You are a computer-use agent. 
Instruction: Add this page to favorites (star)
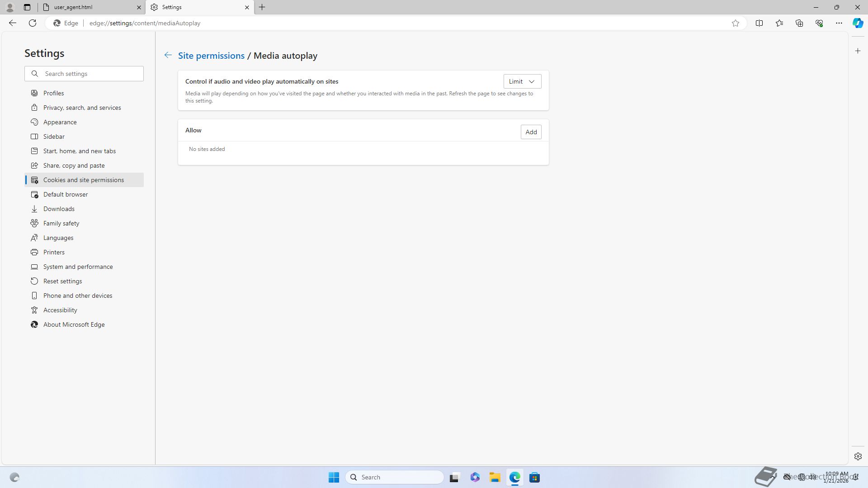(x=736, y=23)
